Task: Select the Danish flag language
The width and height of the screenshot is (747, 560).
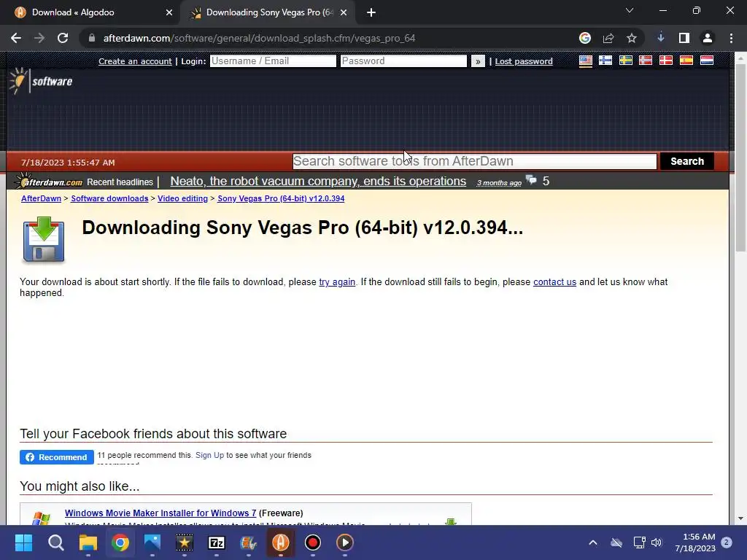Action: pyautogui.click(x=666, y=61)
